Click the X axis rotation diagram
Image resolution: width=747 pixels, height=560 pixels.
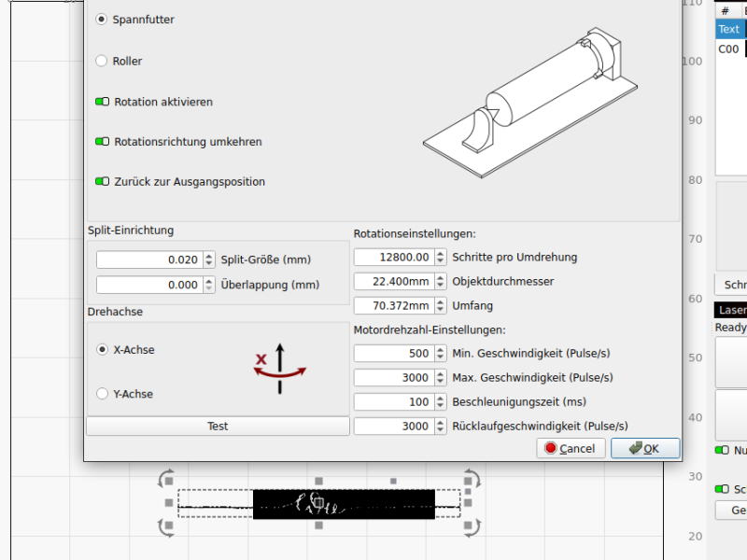pos(279,369)
